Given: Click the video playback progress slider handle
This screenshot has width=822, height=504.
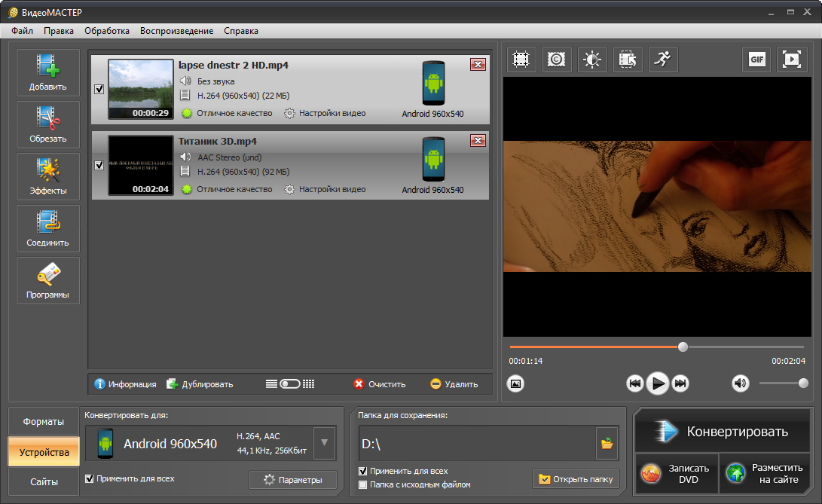Looking at the screenshot, I should (683, 347).
